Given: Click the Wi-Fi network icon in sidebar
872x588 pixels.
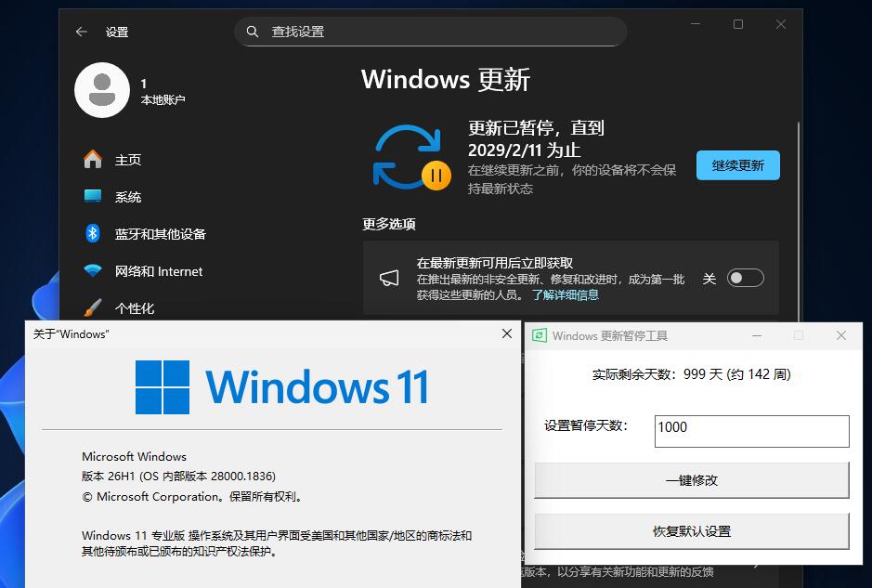Looking at the screenshot, I should 93,270.
